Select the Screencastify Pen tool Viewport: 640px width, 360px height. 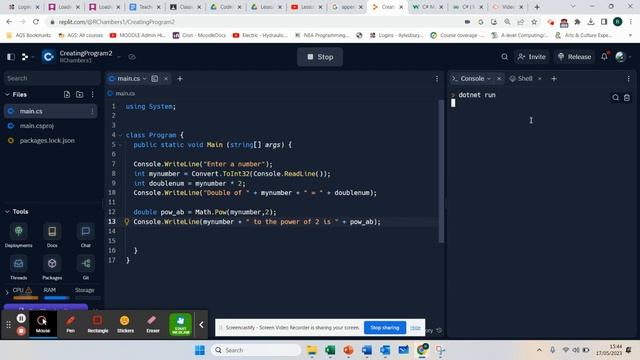[x=71, y=324]
